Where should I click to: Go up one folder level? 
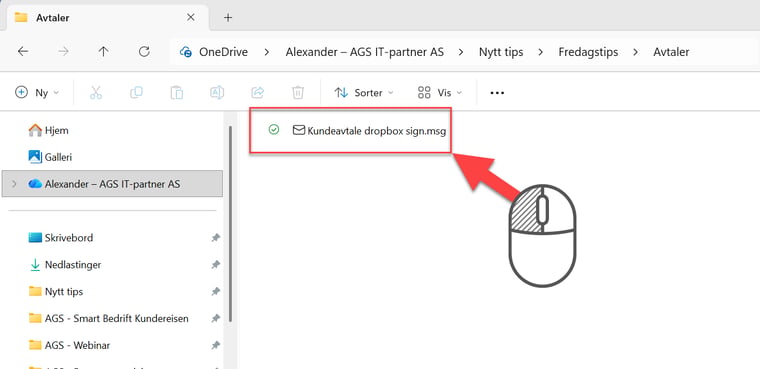[x=103, y=52]
